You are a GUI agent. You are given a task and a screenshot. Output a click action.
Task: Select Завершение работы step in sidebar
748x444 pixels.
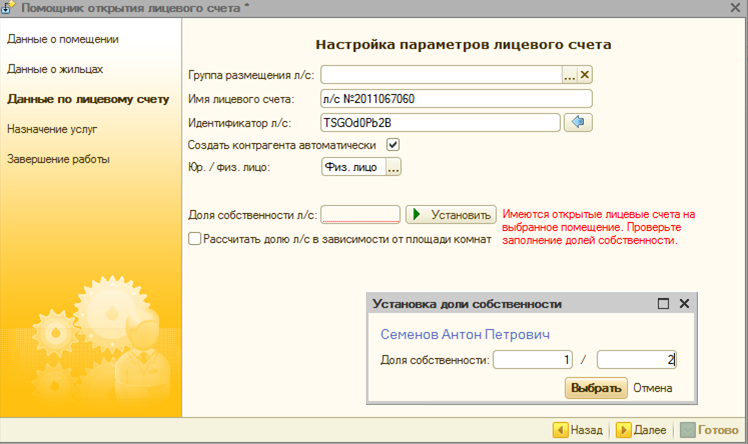pos(58,159)
